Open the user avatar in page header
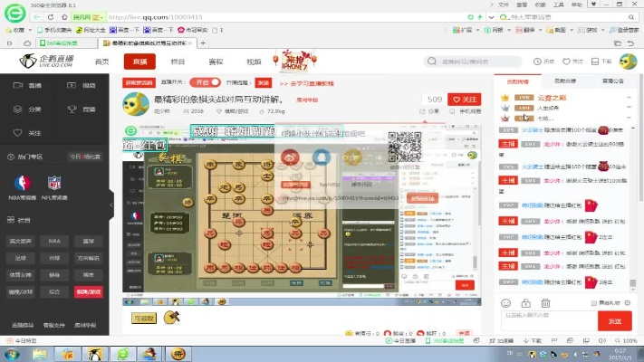Image resolution: width=644 pixels, height=362 pixels. (628, 62)
